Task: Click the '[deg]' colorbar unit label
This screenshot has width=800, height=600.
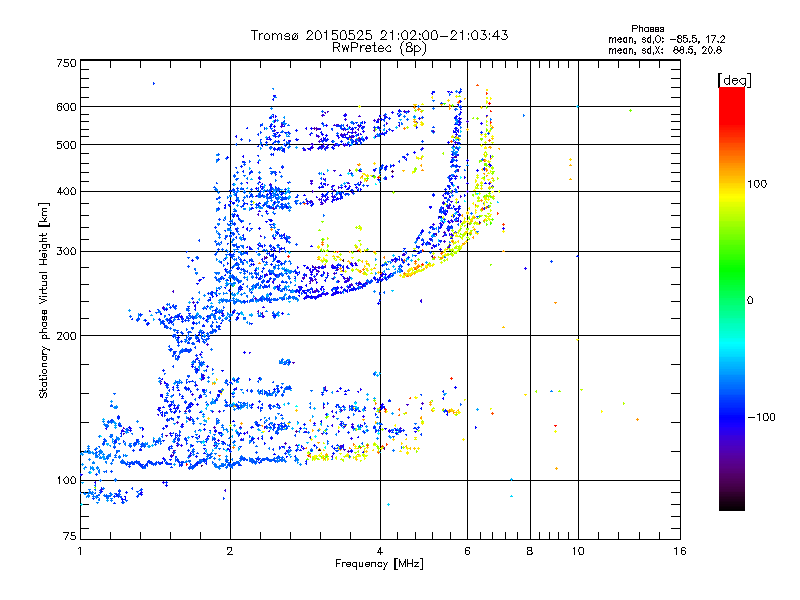Action: click(x=734, y=80)
